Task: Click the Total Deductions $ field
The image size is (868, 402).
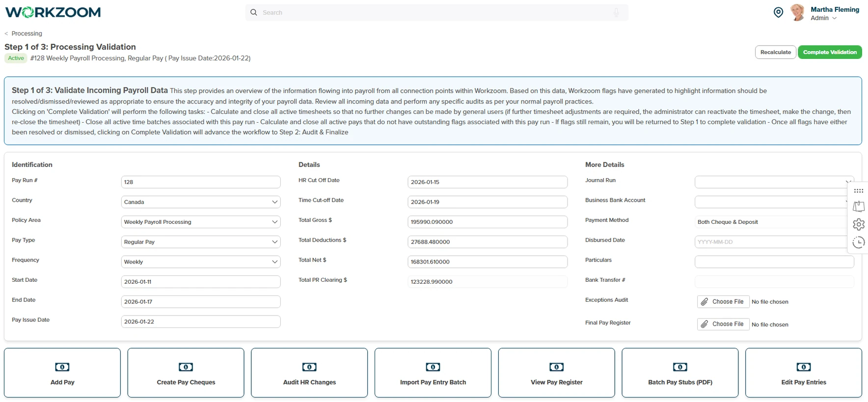Action: point(488,242)
